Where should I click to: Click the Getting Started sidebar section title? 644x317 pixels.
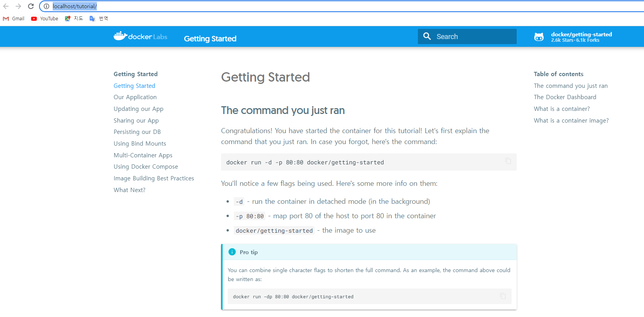(x=136, y=74)
